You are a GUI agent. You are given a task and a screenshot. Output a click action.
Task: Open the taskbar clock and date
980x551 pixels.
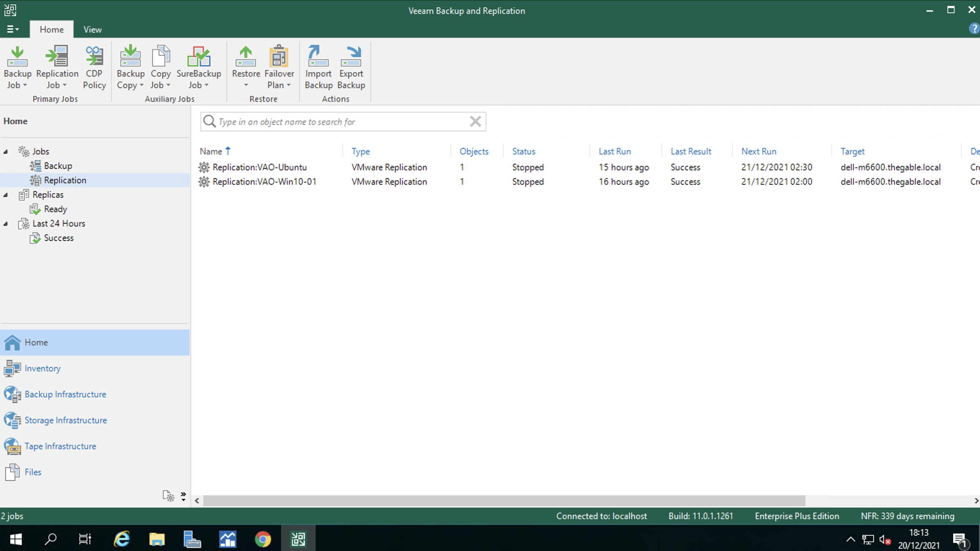(919, 539)
